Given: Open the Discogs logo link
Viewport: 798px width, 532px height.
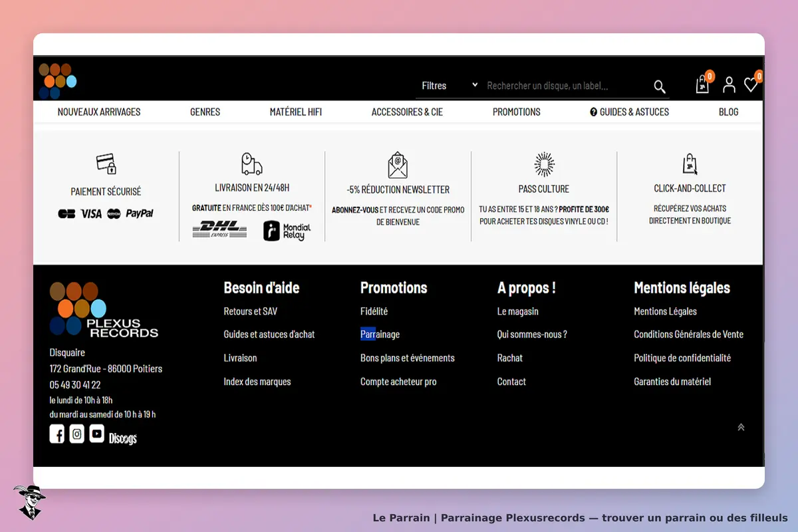Looking at the screenshot, I should click(x=123, y=438).
